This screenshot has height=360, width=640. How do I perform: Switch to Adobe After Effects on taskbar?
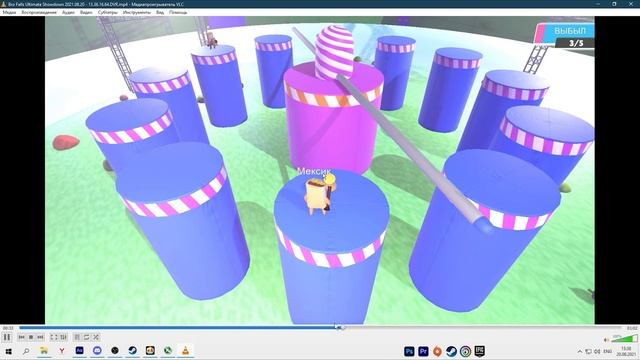(x=80, y=351)
